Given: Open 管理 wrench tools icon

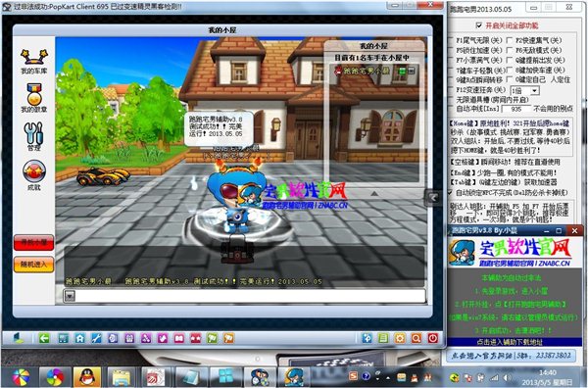Looking at the screenshot, I should point(33,136).
